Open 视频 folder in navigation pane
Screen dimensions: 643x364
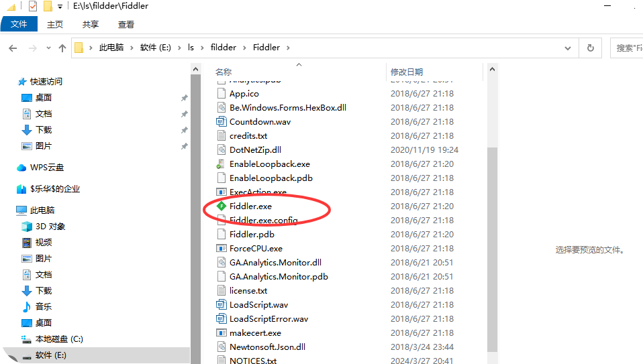(44, 243)
